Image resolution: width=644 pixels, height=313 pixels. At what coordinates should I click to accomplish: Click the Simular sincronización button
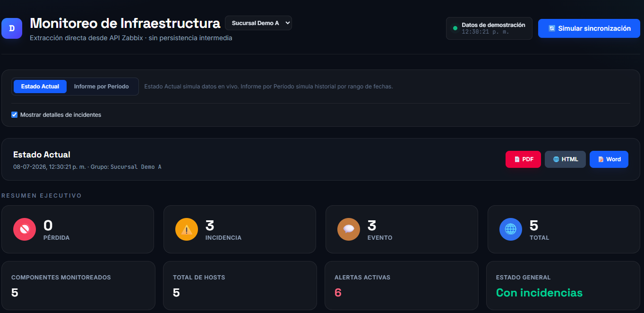(589, 28)
